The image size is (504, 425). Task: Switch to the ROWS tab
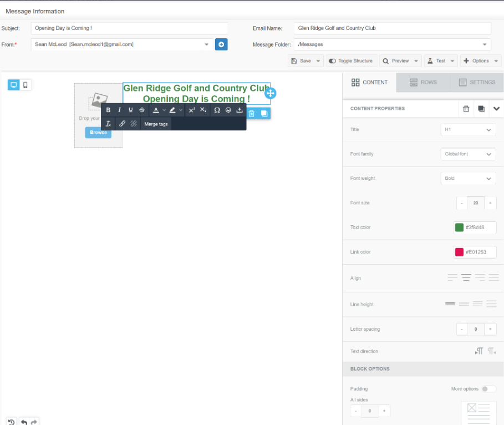pyautogui.click(x=423, y=82)
